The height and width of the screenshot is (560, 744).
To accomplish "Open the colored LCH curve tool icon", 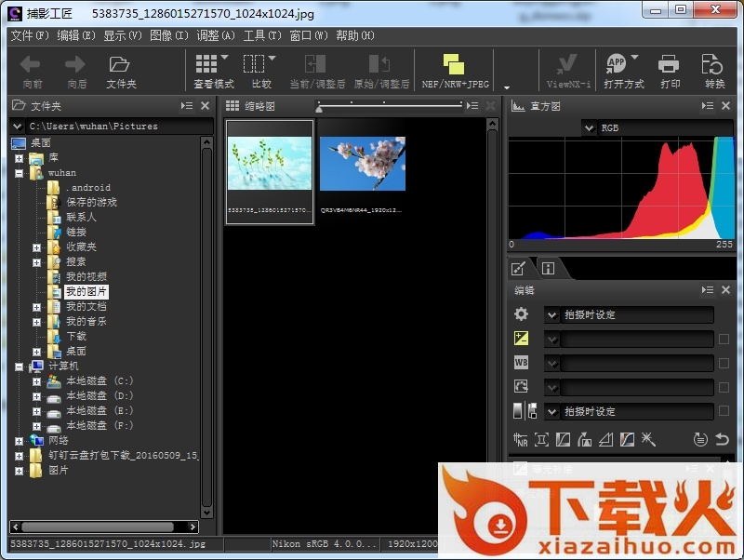I will 627,440.
